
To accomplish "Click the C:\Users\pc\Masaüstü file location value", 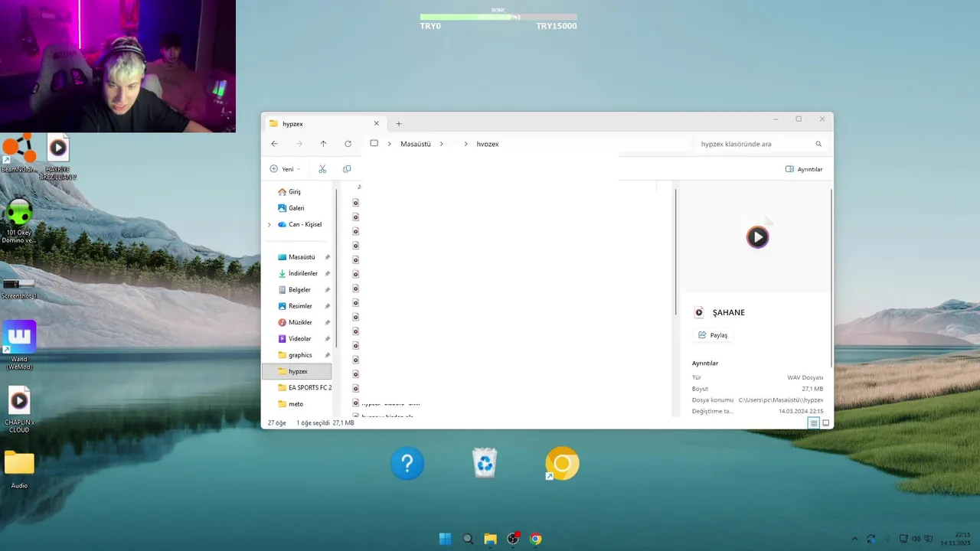I will (781, 400).
